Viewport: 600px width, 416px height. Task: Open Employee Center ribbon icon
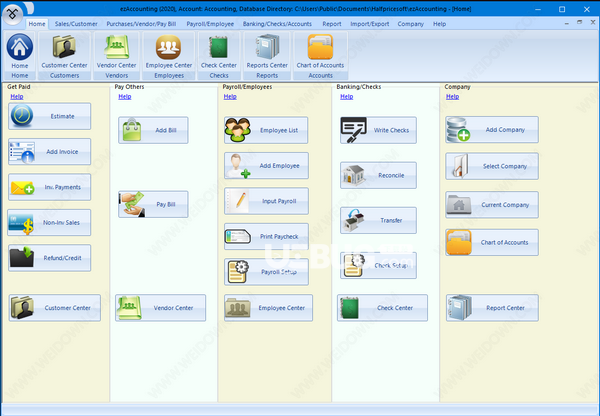(x=169, y=51)
